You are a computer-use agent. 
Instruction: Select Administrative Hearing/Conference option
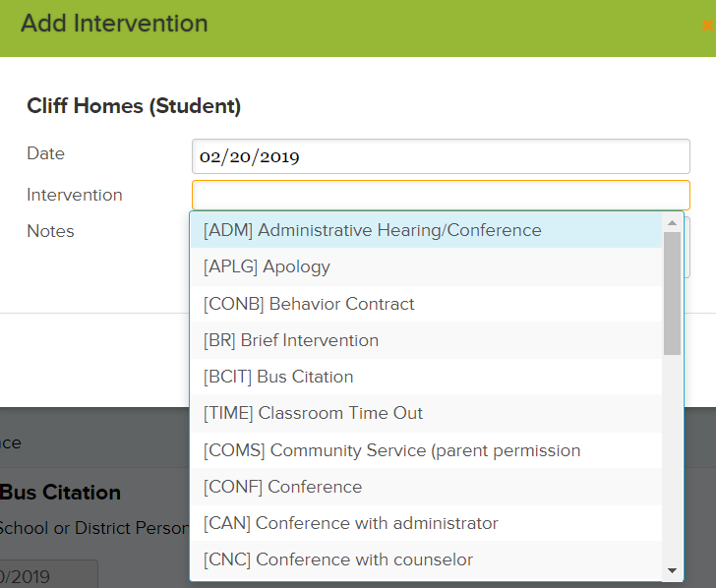tap(426, 230)
